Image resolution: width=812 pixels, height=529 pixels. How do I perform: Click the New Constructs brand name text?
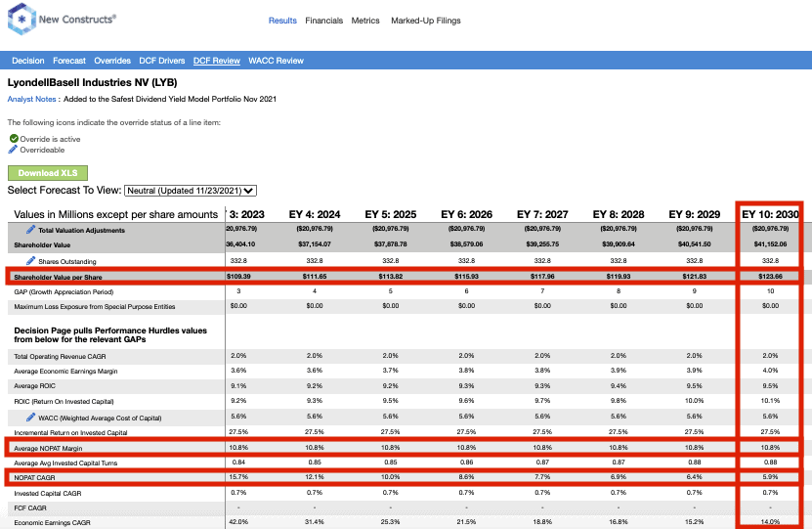pos(77,20)
